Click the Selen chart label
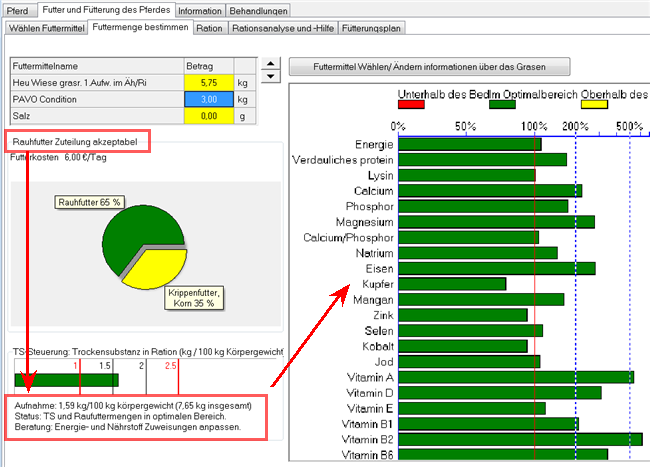The image size is (650, 467). tap(379, 331)
